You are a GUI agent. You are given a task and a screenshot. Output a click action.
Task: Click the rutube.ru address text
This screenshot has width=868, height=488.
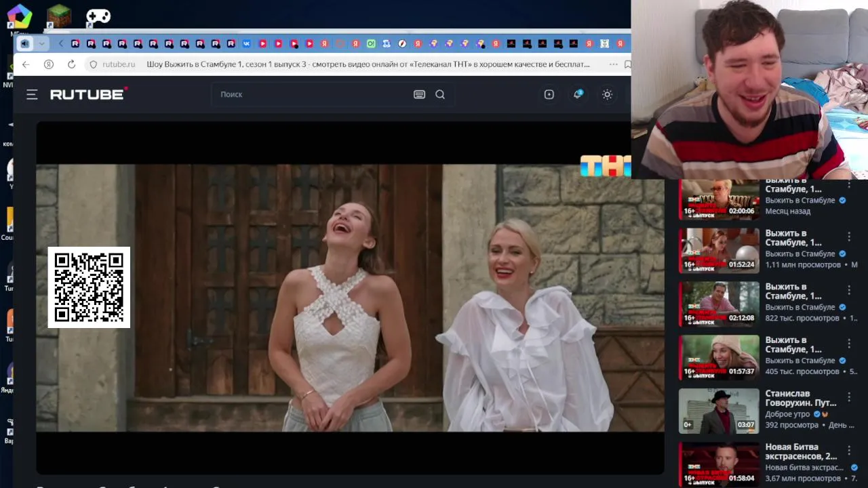pyautogui.click(x=119, y=64)
